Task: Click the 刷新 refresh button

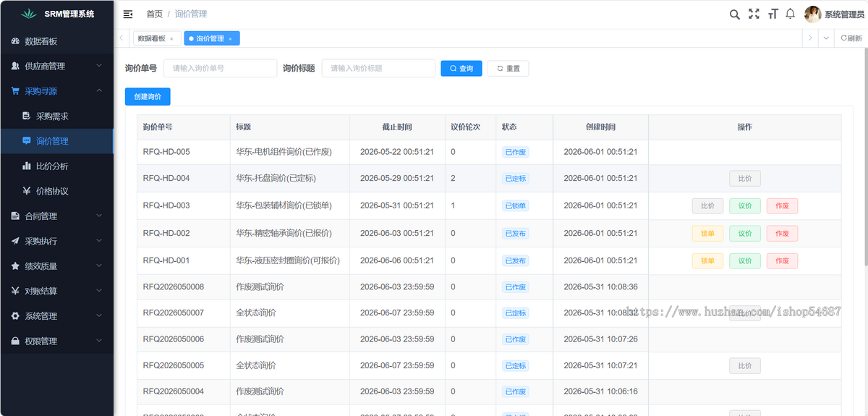Action: [x=851, y=38]
